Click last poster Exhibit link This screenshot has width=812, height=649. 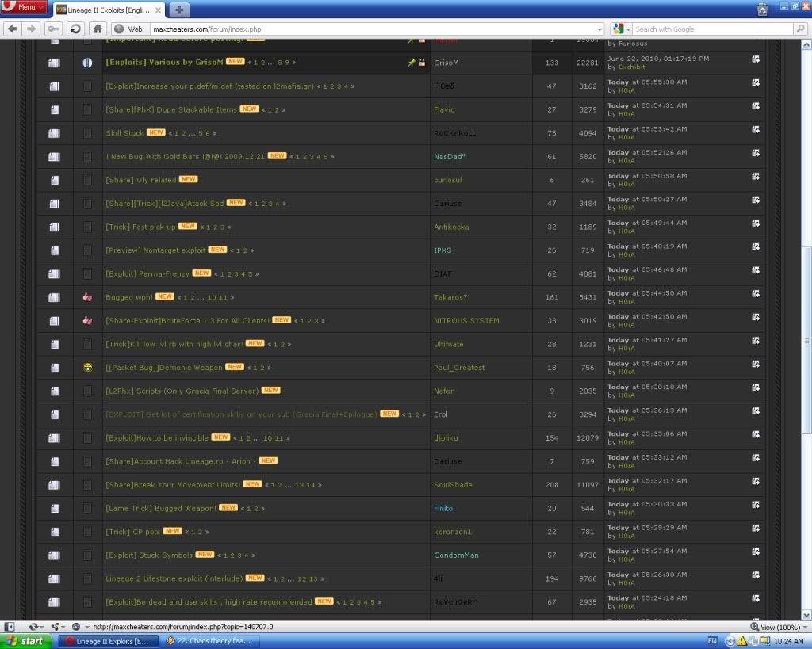click(632, 67)
